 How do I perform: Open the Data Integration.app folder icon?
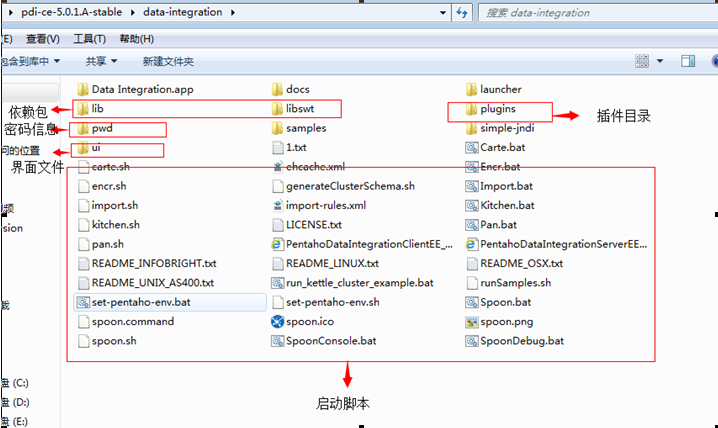click(x=83, y=89)
